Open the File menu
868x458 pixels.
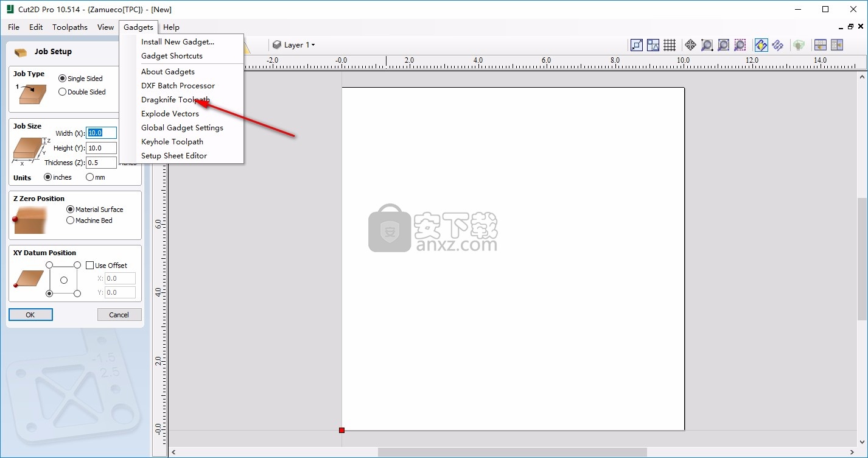(14, 27)
